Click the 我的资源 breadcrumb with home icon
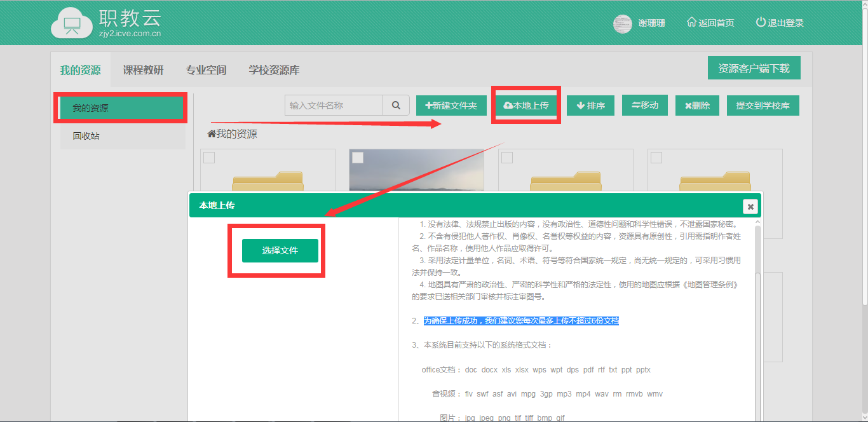This screenshot has height=422, width=868. click(232, 134)
